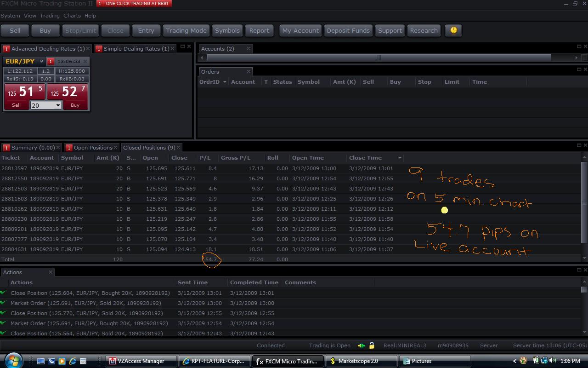
Task: Open Windows Media Player from quick launch
Action: [62, 361]
